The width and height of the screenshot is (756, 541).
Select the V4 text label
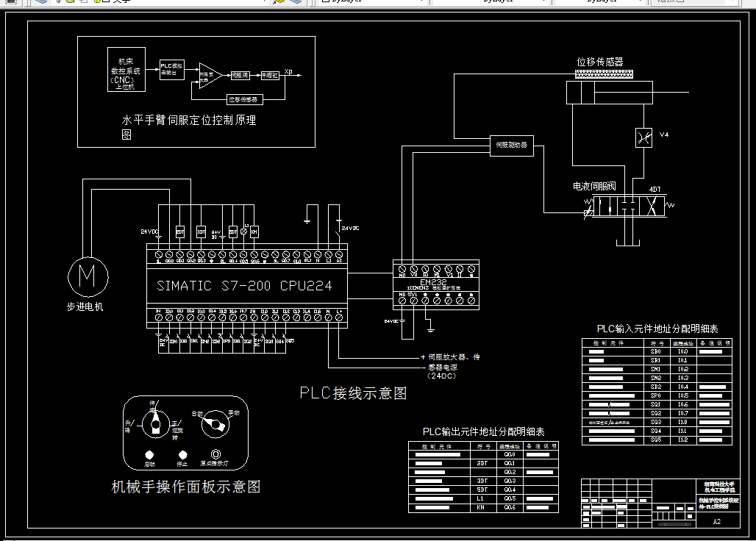coord(664,135)
